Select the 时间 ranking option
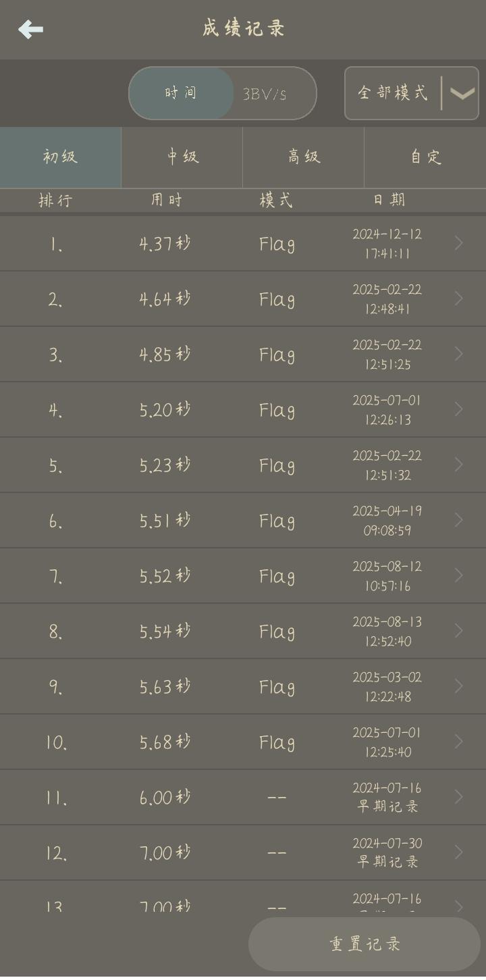The image size is (486, 980). point(181,93)
